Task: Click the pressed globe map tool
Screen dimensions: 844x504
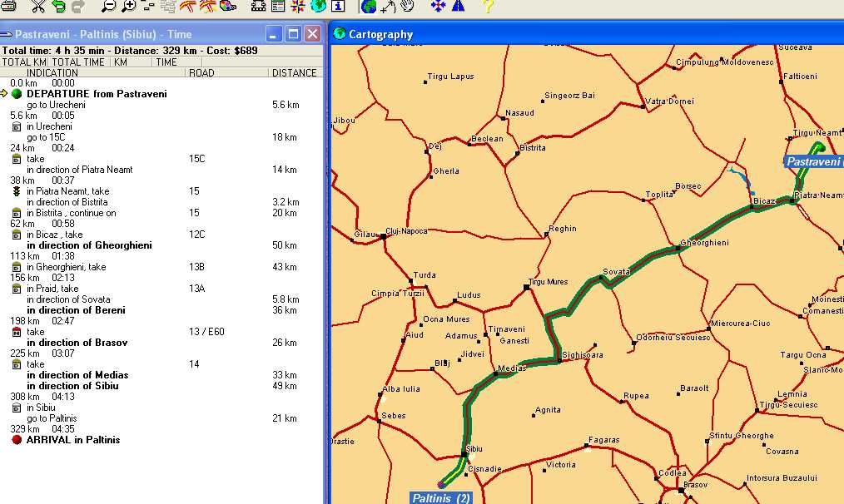Action: 369,6
